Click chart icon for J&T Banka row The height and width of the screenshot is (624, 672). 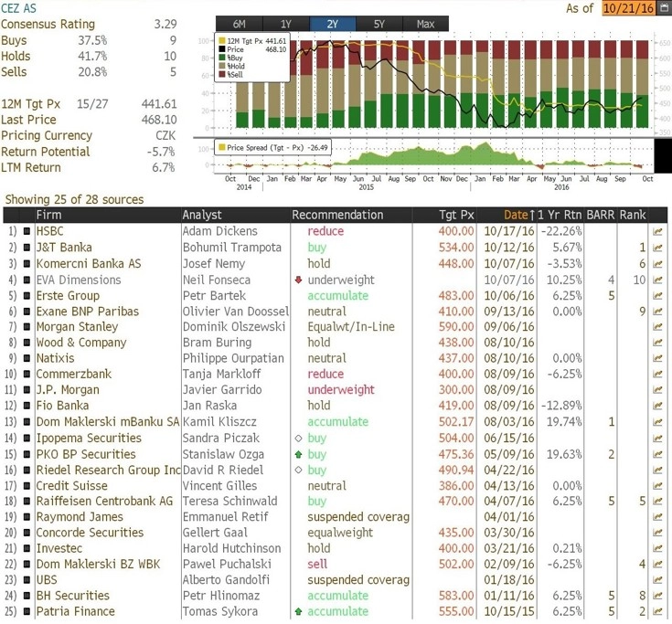click(656, 248)
